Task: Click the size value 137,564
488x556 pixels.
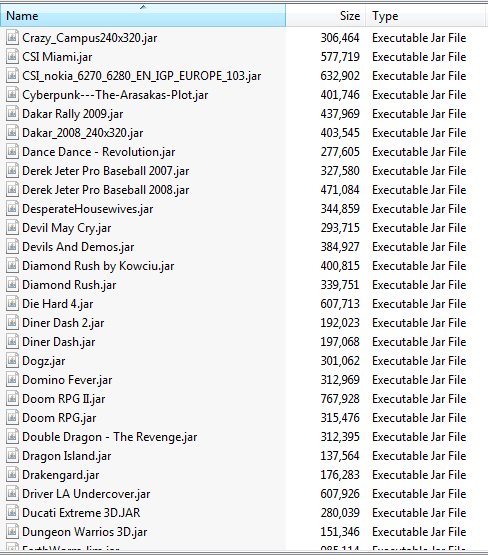Action: tap(340, 456)
